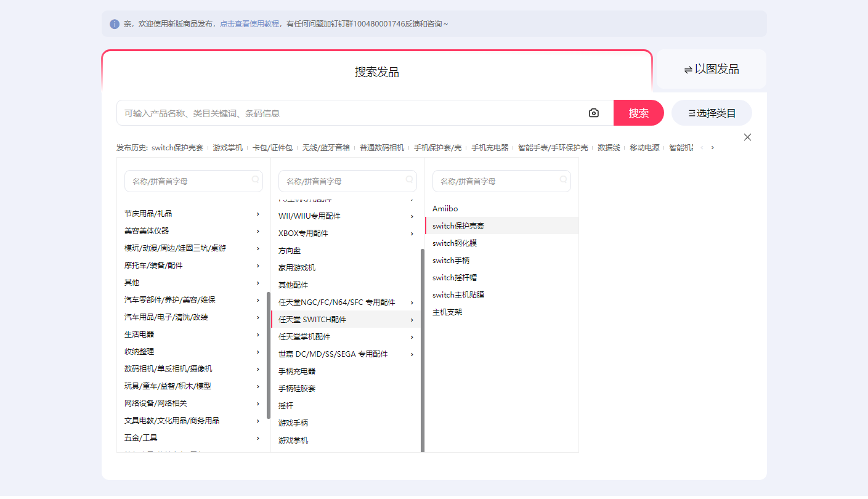Select the 搜索发品 tab
868x499 pixels.
click(x=376, y=72)
